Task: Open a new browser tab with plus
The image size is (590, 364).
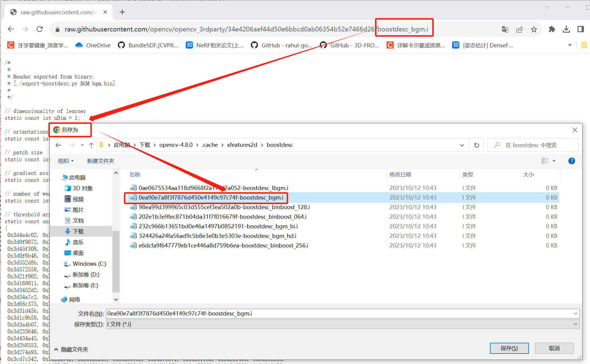Action: click(x=122, y=12)
